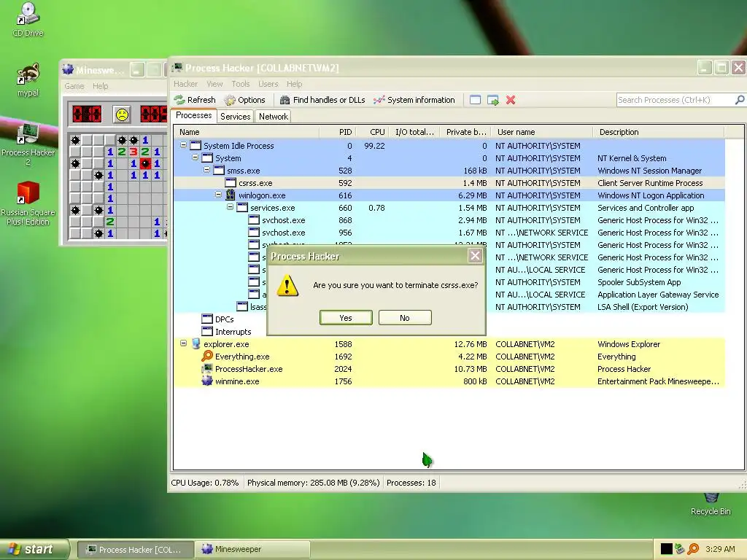Switch to the Network tab
This screenshot has height=560, width=747.
pos(274,117)
